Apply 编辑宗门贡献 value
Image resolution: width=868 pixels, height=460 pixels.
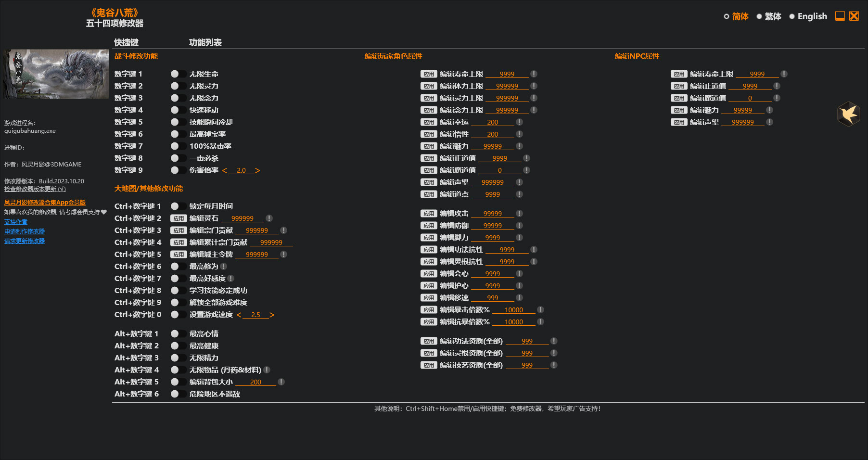click(179, 230)
